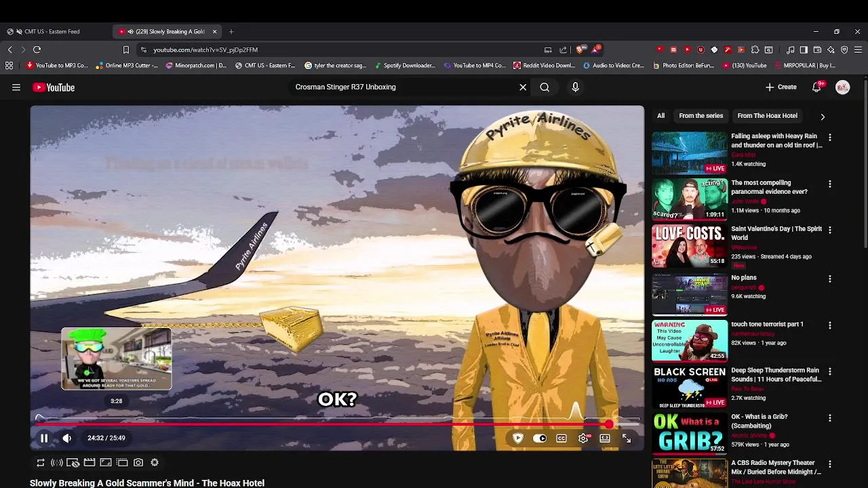
Task: Open the touch tone terrorist part 1 title
Action: point(767,324)
